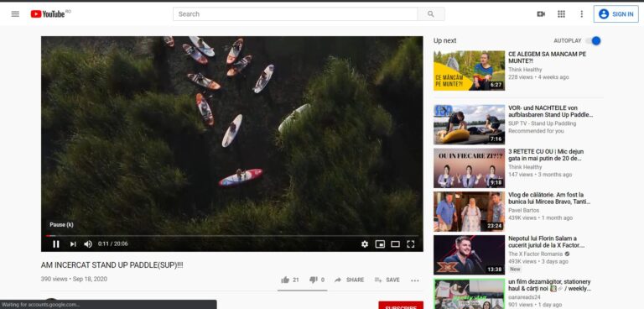Click the 0:11 / 20:06 time display
This screenshot has width=644, height=309.
(113, 244)
